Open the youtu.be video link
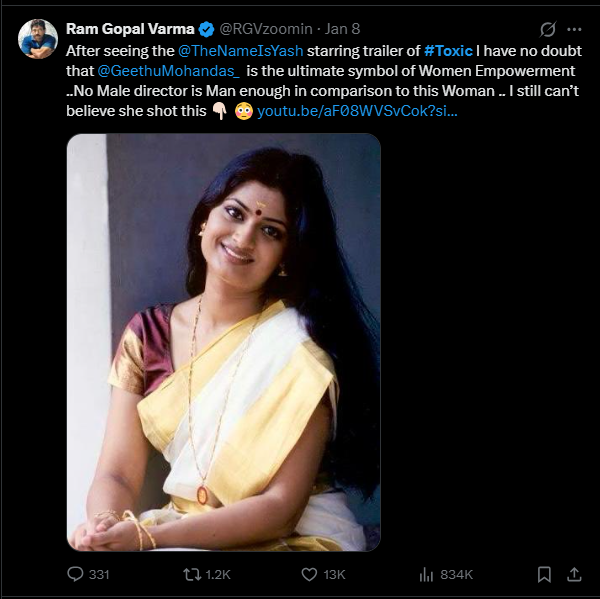The height and width of the screenshot is (599, 600). tap(357, 110)
